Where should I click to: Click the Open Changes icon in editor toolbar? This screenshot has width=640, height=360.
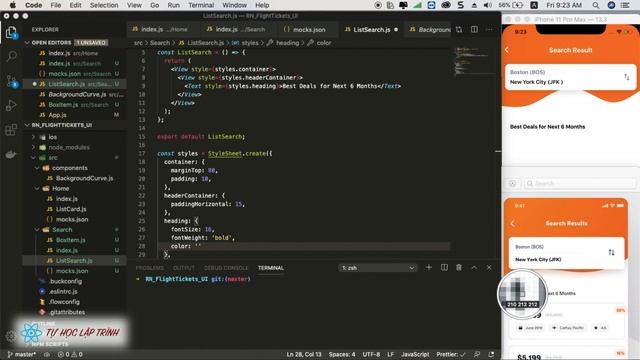click(459, 29)
